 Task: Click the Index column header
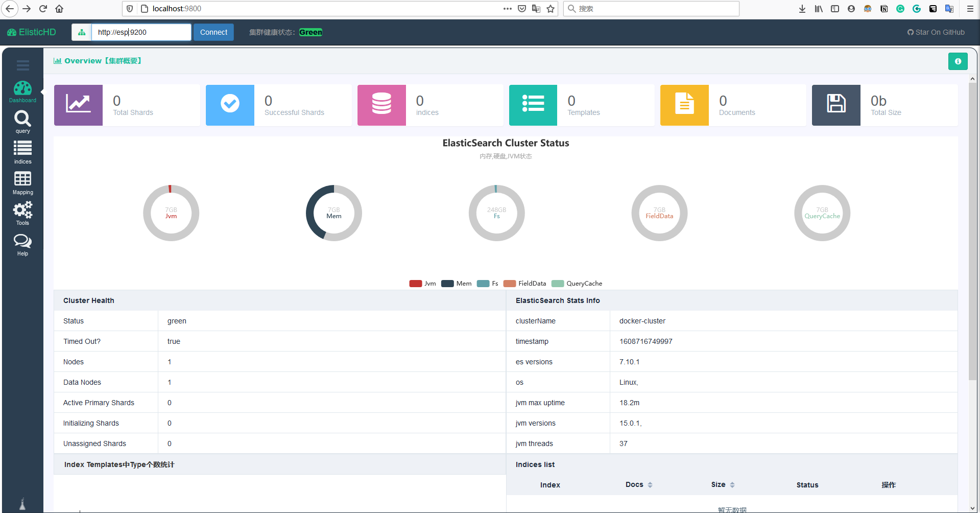[x=550, y=485]
